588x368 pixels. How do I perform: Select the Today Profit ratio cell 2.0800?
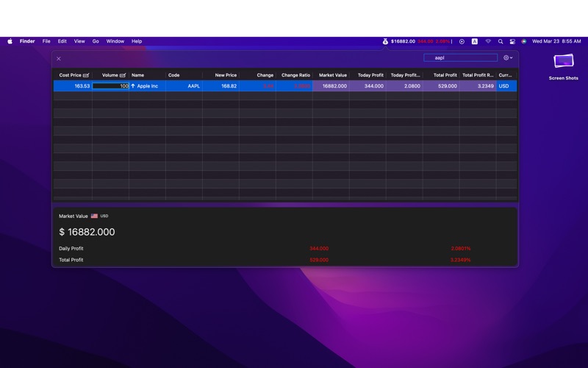405,86
